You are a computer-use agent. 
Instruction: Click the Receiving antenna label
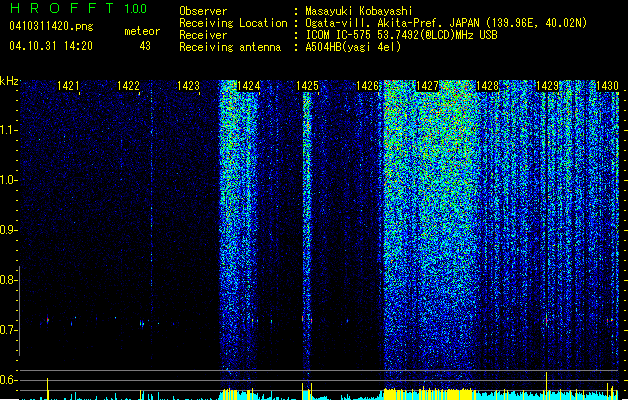(x=230, y=47)
